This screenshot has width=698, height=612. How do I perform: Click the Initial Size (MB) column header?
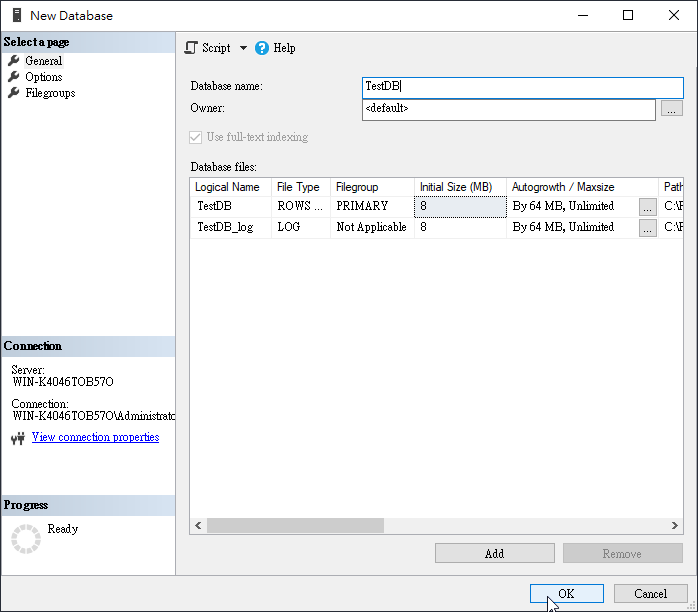460,187
